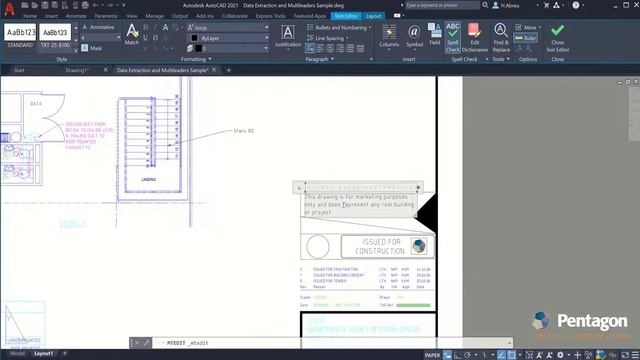Click the Open folder icon in quick access

[35, 5]
